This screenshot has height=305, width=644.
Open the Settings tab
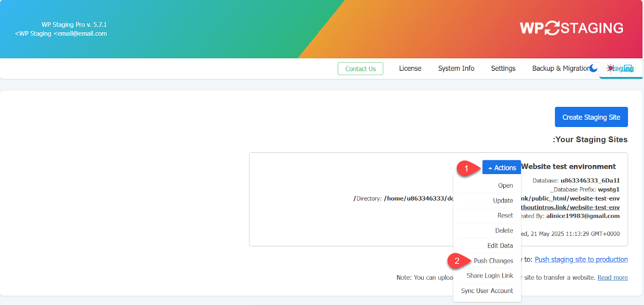tap(503, 68)
